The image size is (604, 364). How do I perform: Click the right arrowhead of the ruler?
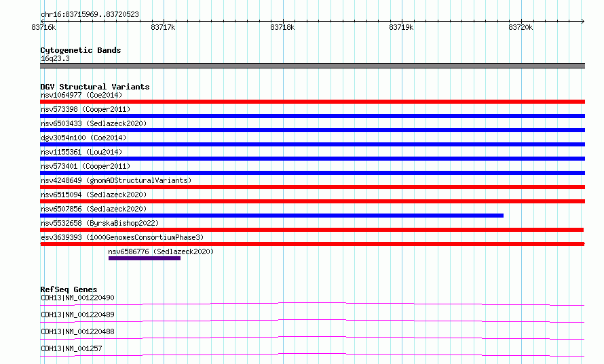click(583, 21)
